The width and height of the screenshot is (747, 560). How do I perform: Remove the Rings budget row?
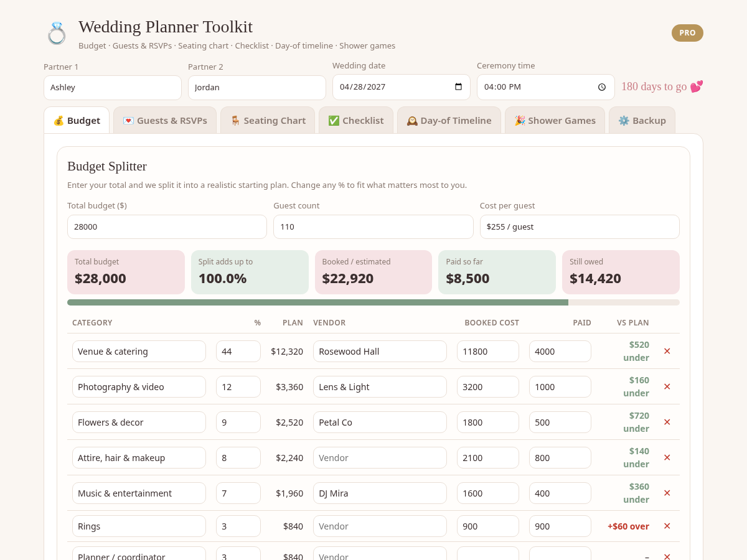667,526
